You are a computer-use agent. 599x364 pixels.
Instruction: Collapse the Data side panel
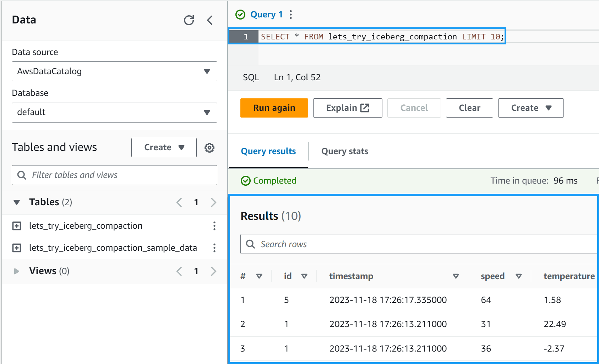tap(210, 20)
